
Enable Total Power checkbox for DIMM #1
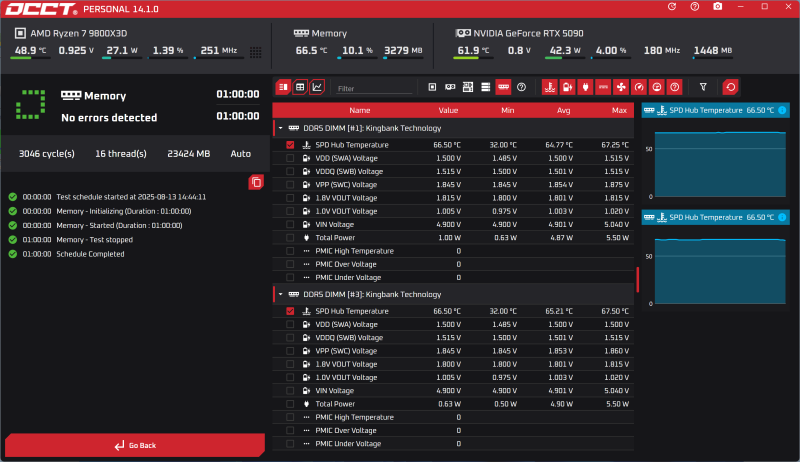(290, 238)
